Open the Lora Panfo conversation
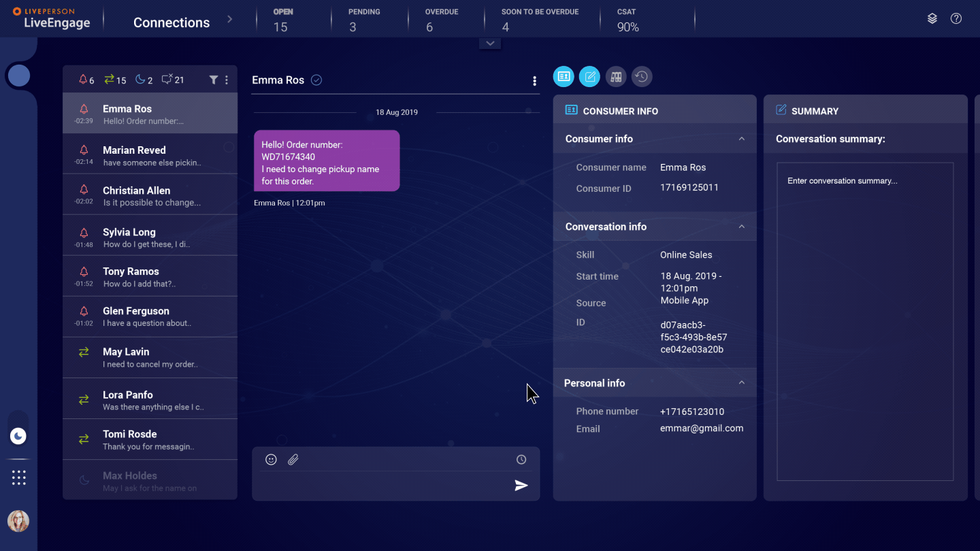980x551 pixels. tap(150, 399)
